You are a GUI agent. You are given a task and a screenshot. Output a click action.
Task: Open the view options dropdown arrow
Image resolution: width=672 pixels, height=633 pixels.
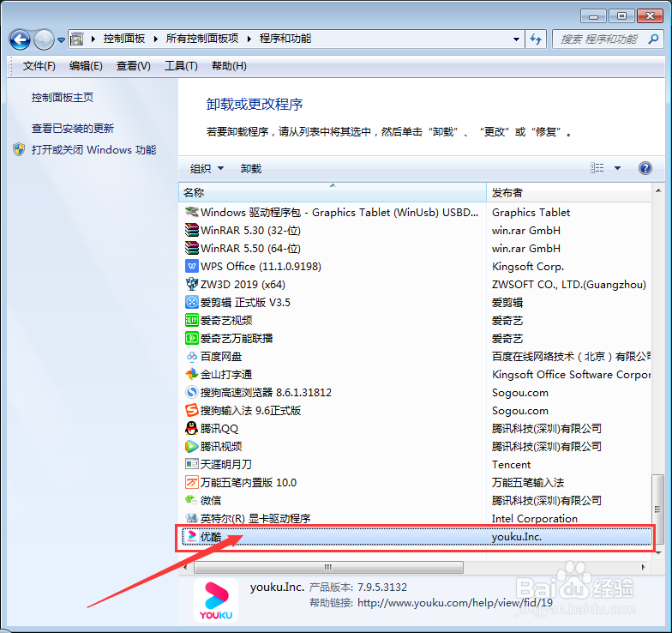(x=617, y=168)
